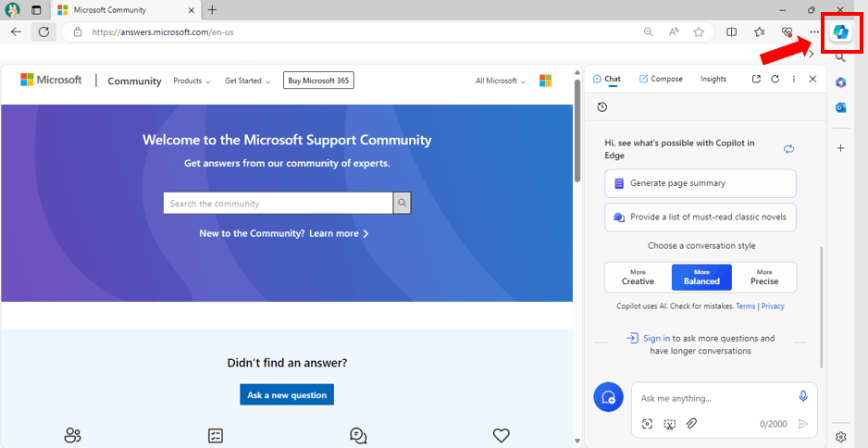Open Browser essentials heart icon
Image resolution: width=868 pixels, height=448 pixels.
pos(787,32)
